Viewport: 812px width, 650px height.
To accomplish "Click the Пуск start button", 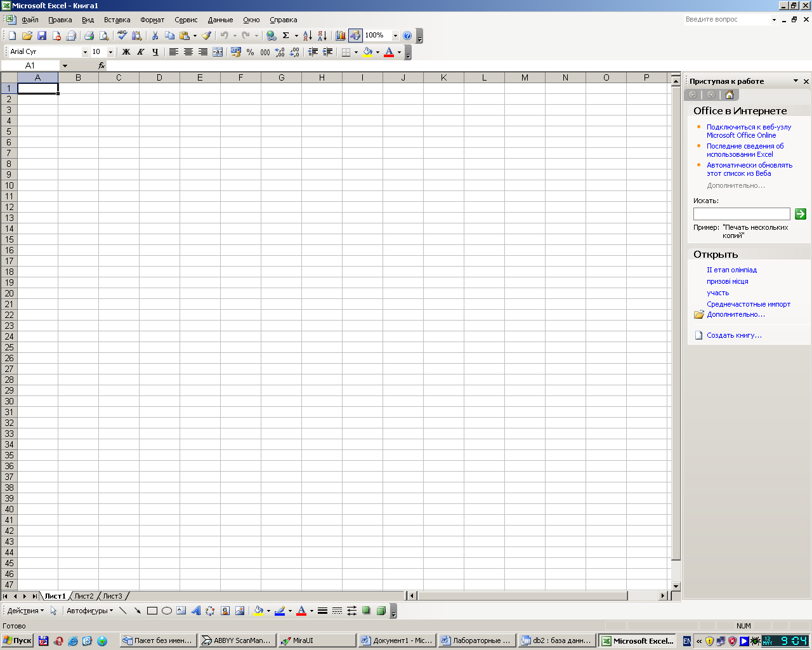I will pos(17,640).
